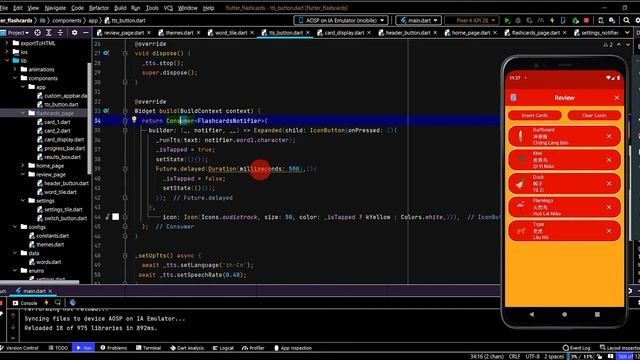Click hot restart icon in Run console

pos(58,302)
